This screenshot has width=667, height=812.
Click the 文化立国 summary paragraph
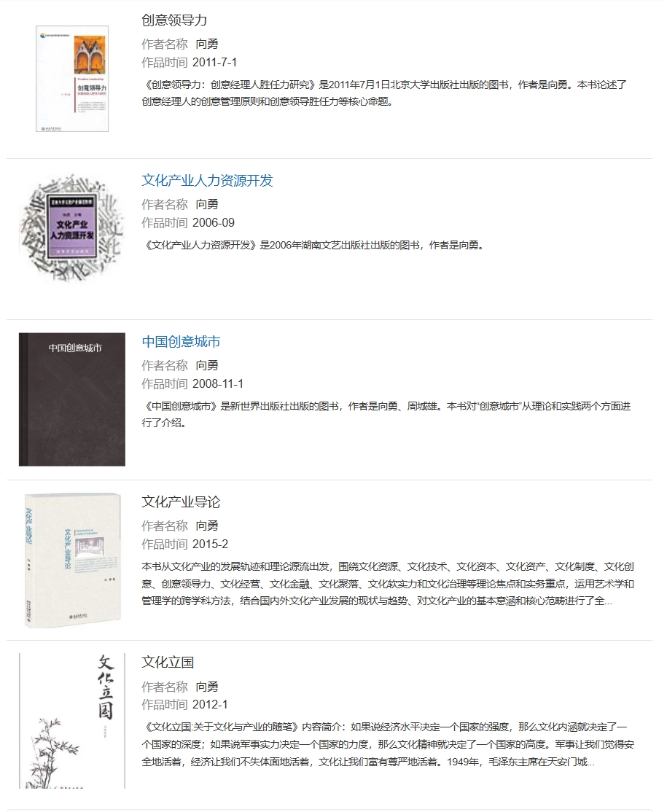pos(388,744)
